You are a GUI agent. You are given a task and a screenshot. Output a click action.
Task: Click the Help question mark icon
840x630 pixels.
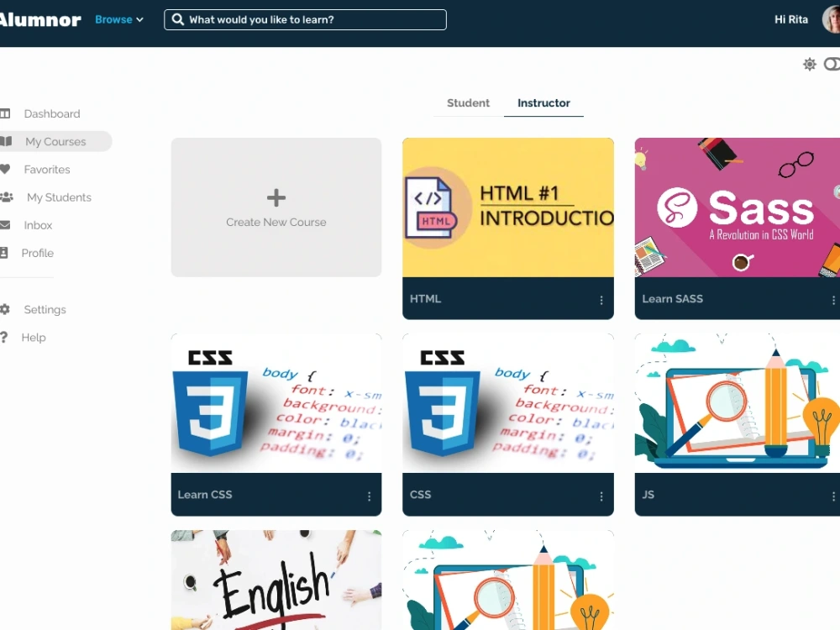click(3, 337)
